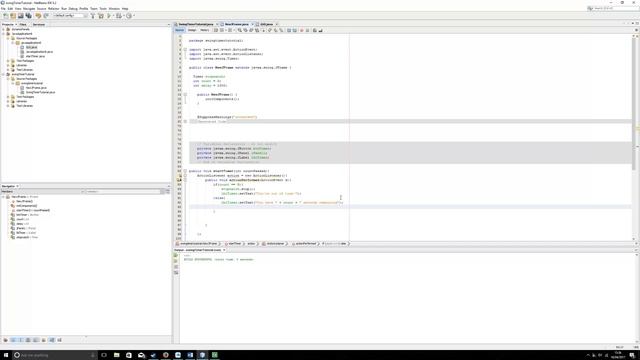640x360 pixels.
Task: Switch to the Edit.java editor tab
Action: 266,24
